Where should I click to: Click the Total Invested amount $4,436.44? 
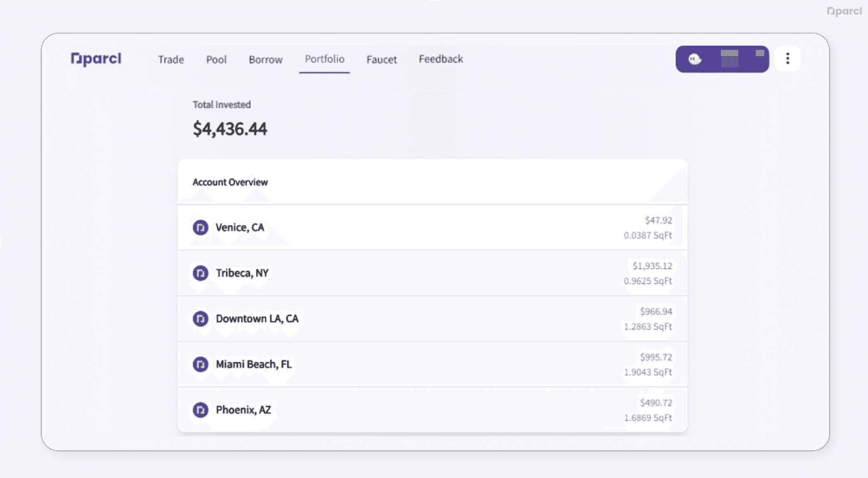coord(230,129)
